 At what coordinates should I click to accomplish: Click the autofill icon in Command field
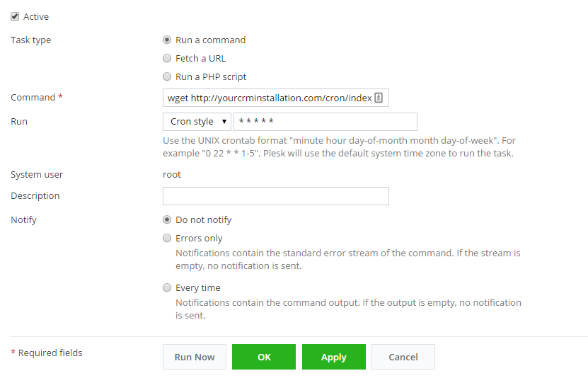379,98
